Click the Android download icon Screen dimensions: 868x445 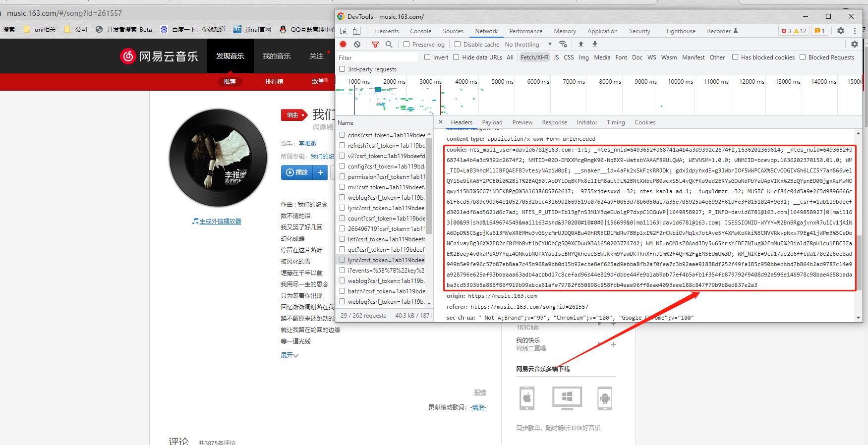coord(605,398)
